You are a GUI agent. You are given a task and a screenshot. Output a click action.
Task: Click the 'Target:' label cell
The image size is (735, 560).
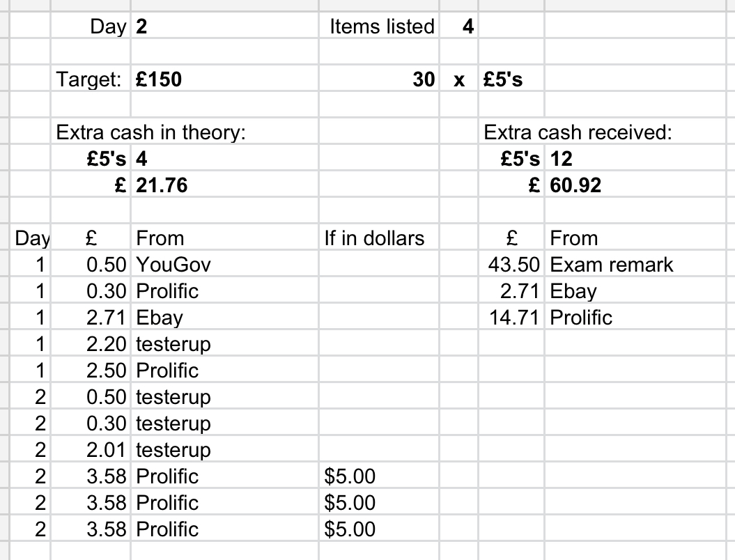tap(91, 79)
